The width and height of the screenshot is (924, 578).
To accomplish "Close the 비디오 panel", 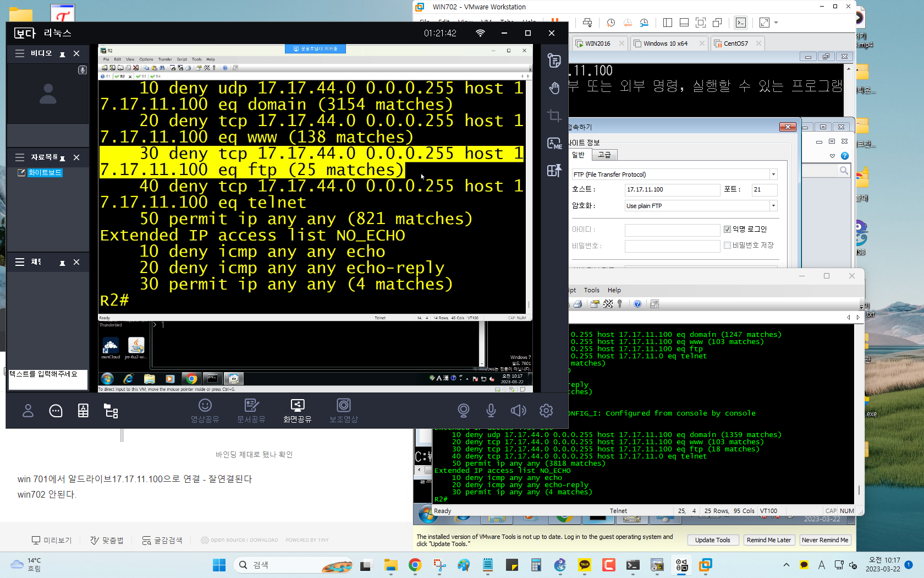I will point(76,53).
